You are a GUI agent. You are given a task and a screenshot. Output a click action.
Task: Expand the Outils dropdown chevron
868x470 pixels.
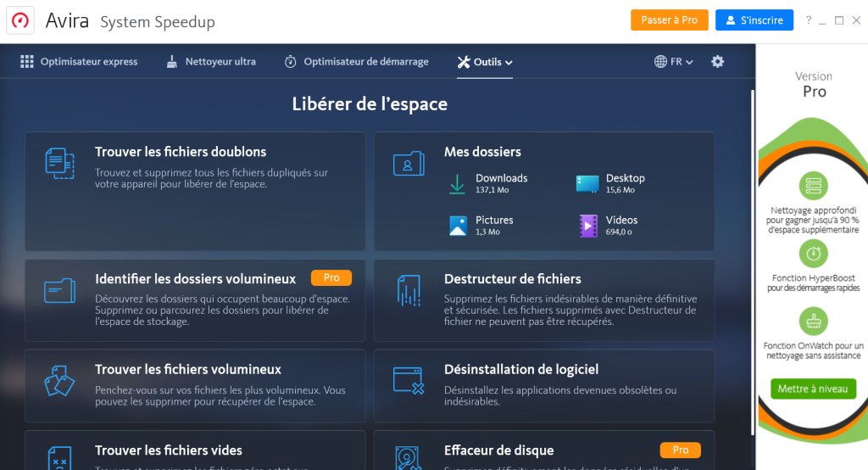[509, 63]
